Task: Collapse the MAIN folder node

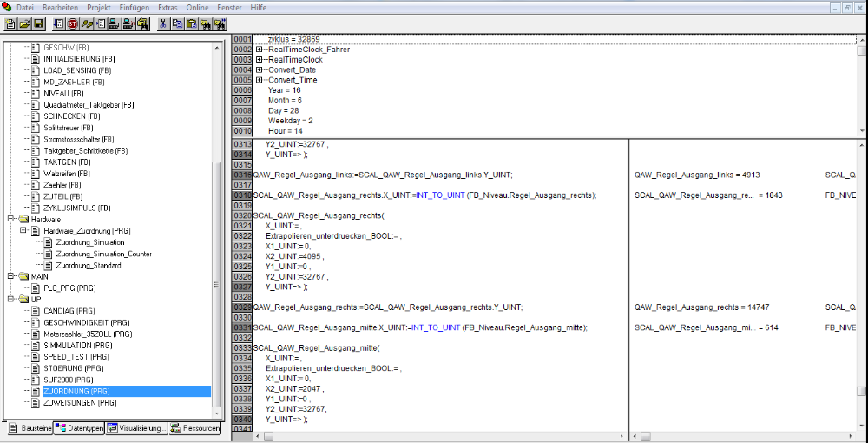Action: [11, 276]
